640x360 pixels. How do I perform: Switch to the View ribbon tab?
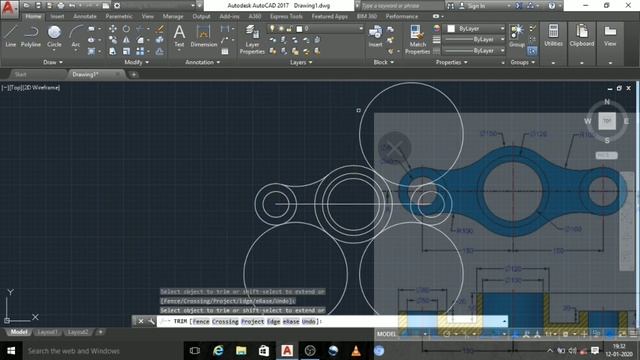click(x=148, y=16)
